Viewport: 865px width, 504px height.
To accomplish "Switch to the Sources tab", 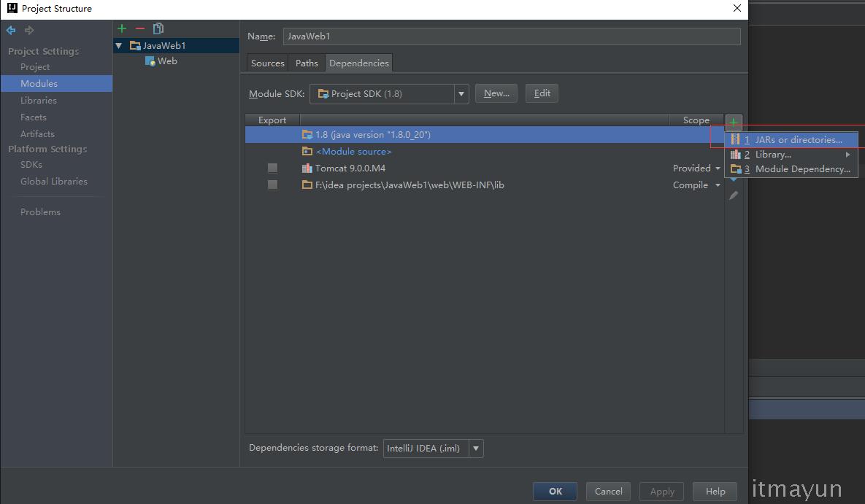I will [268, 63].
